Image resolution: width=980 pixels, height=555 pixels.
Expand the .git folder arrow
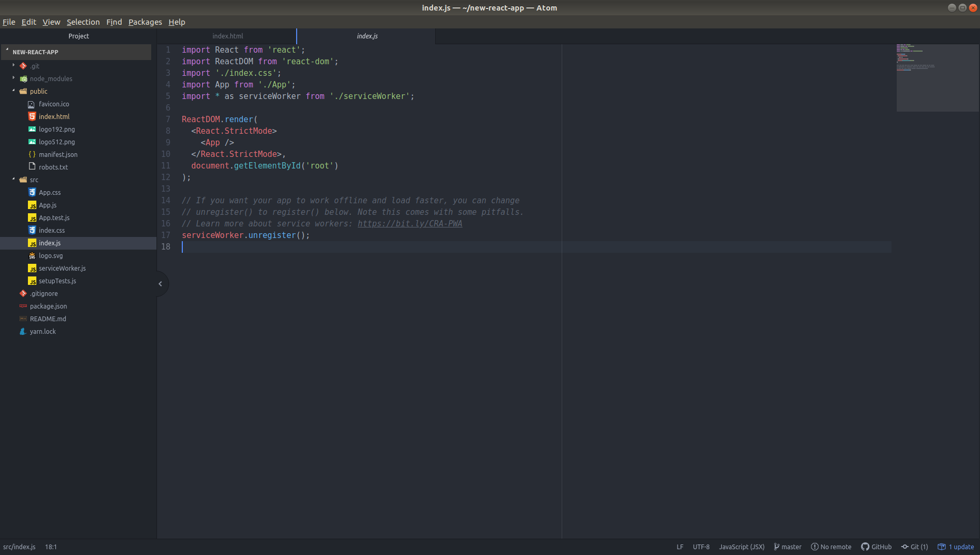[x=14, y=65]
